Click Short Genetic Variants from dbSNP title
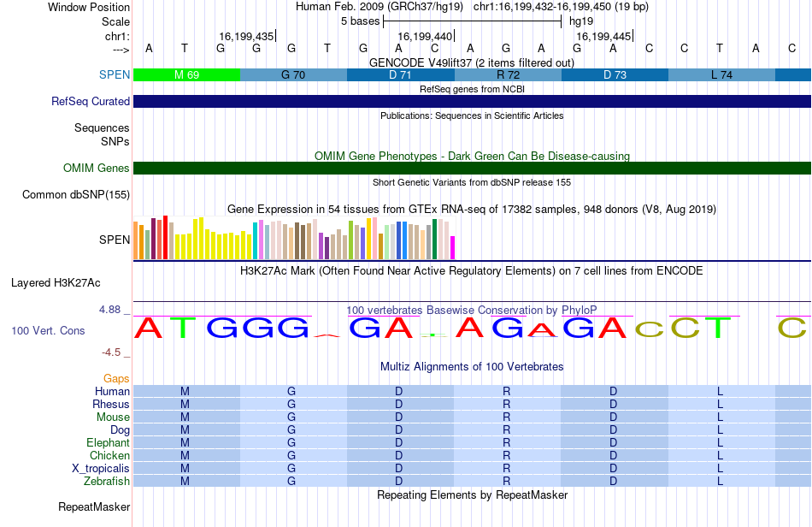Viewport: 812px width, 527px height. (472, 182)
